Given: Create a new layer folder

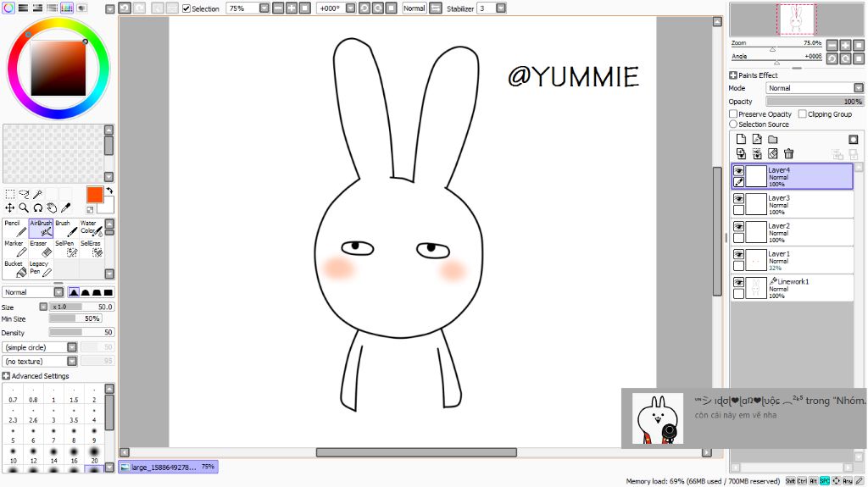Looking at the screenshot, I should [773, 139].
